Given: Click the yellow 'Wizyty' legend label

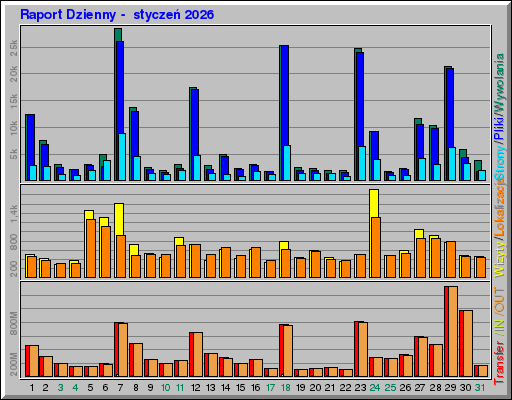Looking at the screenshot, I should pos(499,259).
